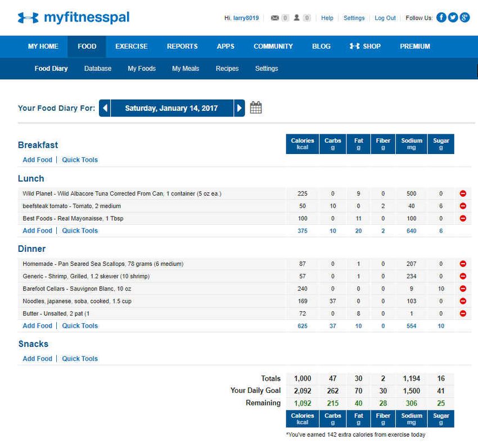Delete Unsalted Butter entry
Viewport: 478px width, 448px height.
pos(463,314)
